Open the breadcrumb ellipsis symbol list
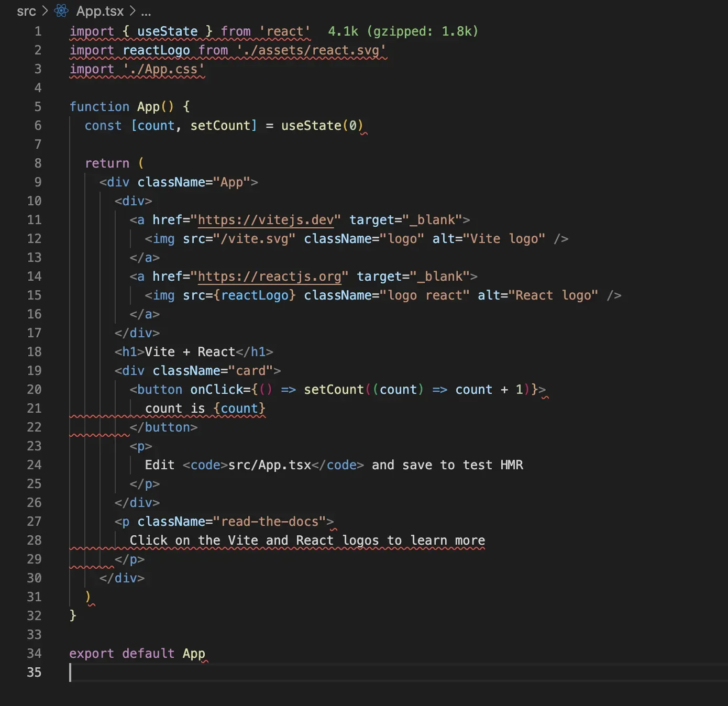Screen dimensions: 728x706 coord(146,12)
